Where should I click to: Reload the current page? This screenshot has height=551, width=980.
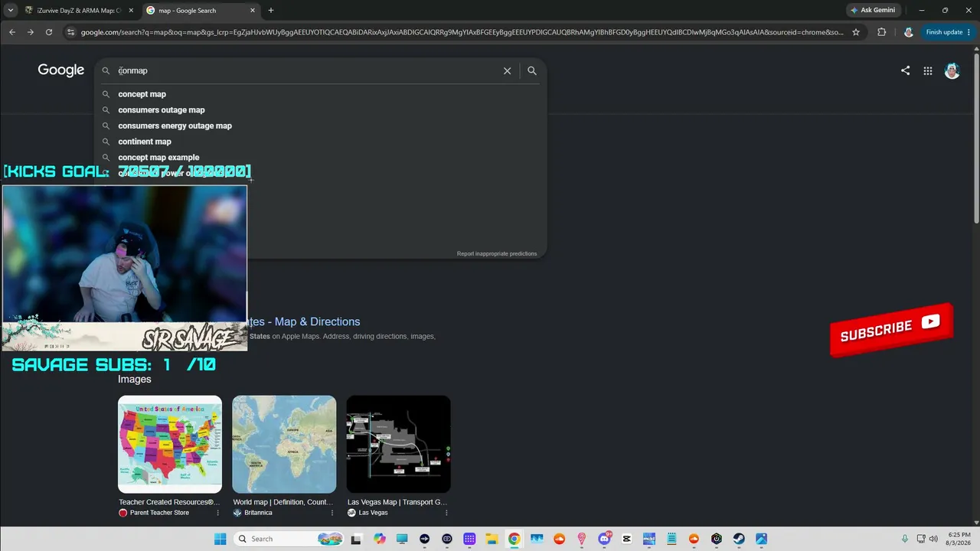(49, 32)
